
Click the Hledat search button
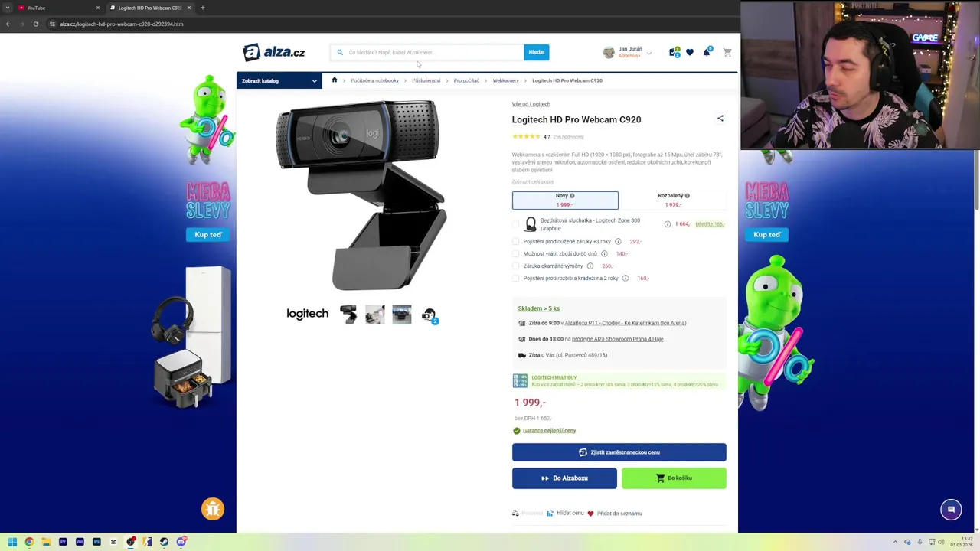coord(536,52)
